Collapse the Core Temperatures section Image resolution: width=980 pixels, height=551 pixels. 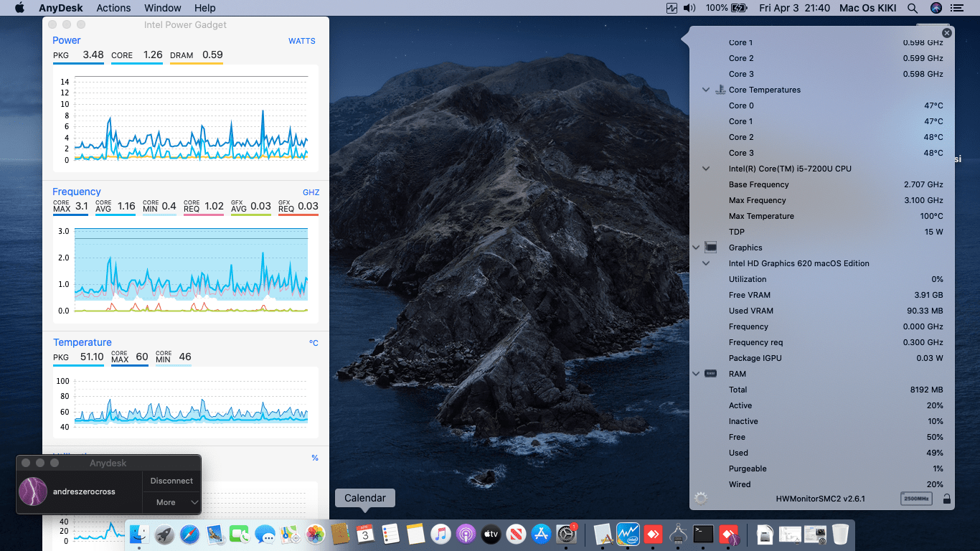pyautogui.click(x=706, y=90)
